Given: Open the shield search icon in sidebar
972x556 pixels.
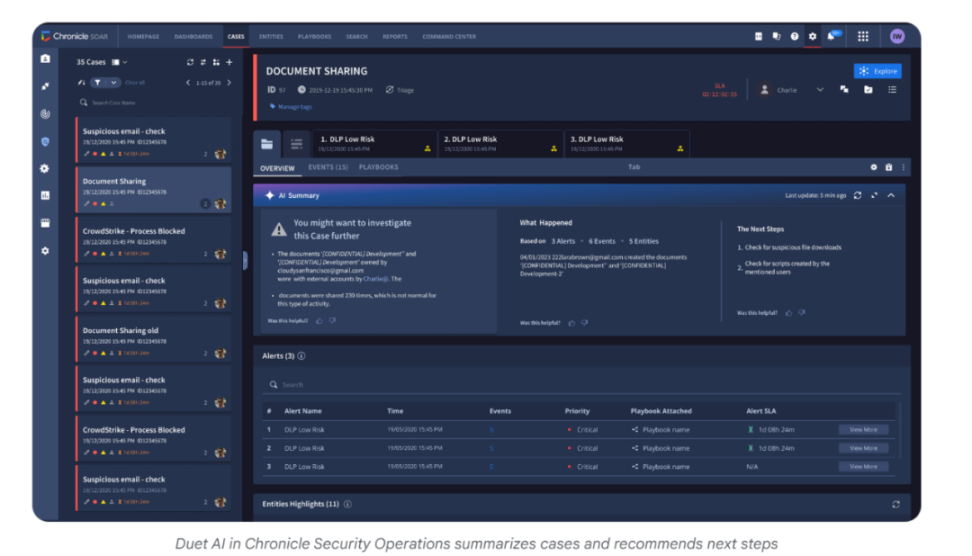Looking at the screenshot, I should click(45, 141).
